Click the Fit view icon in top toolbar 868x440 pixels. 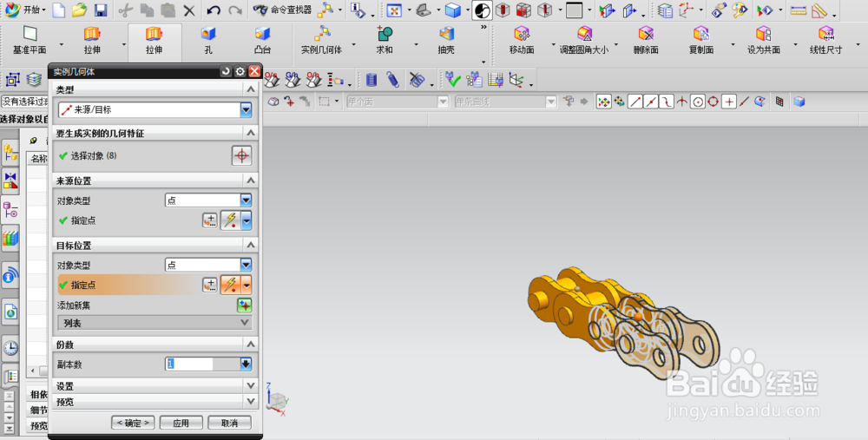(x=394, y=10)
